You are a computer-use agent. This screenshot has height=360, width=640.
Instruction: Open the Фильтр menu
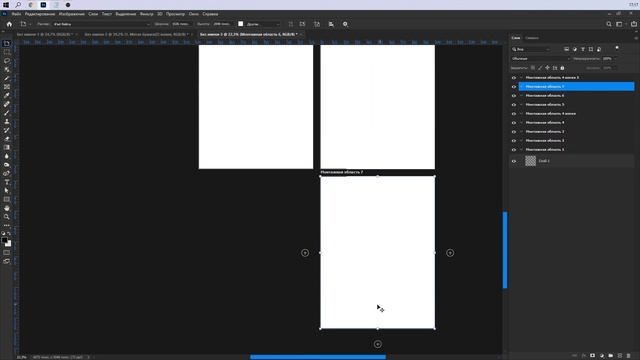(147, 14)
